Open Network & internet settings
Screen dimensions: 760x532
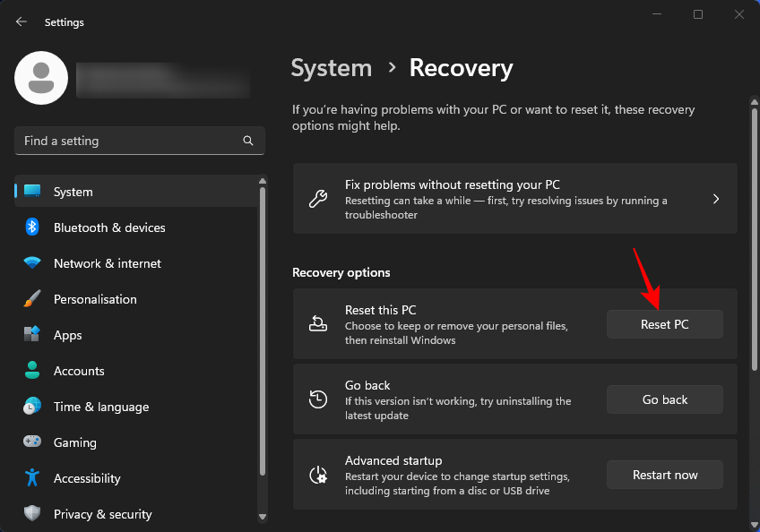tap(107, 263)
